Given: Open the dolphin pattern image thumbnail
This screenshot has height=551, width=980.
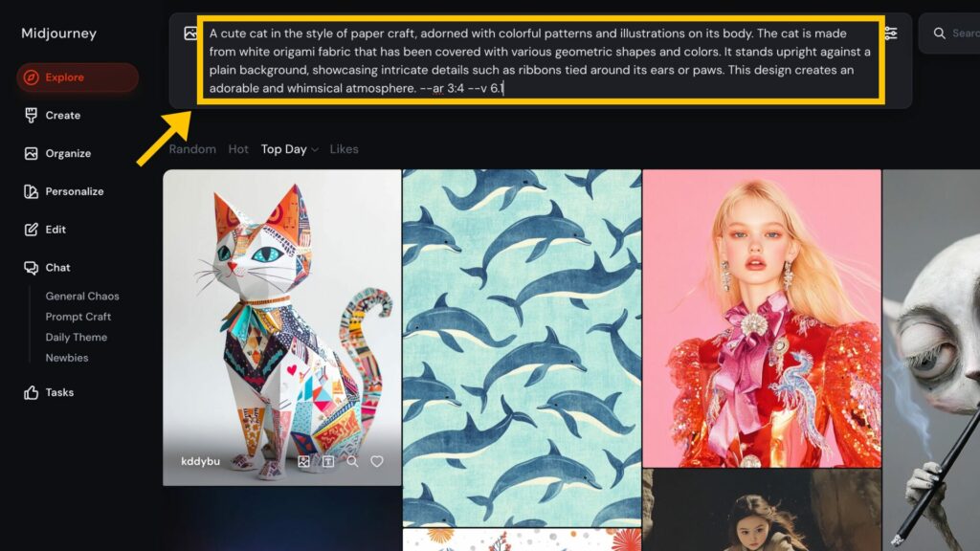Looking at the screenshot, I should pos(522,348).
